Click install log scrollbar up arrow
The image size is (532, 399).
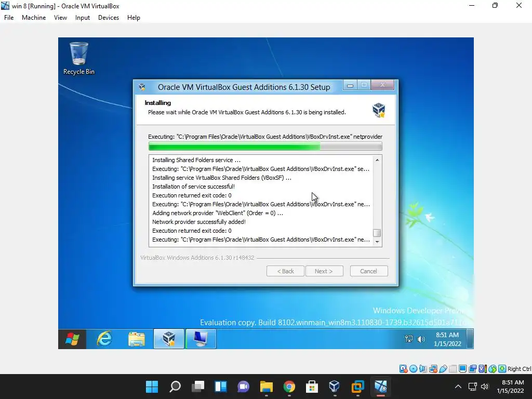(377, 160)
